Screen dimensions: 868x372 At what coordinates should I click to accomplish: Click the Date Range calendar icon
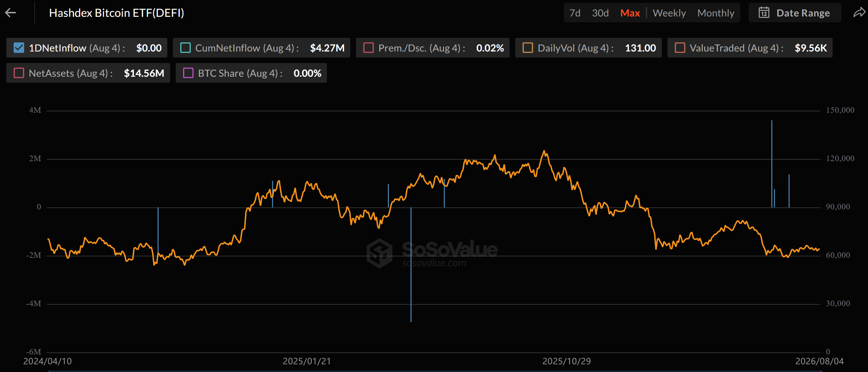[x=764, y=13]
